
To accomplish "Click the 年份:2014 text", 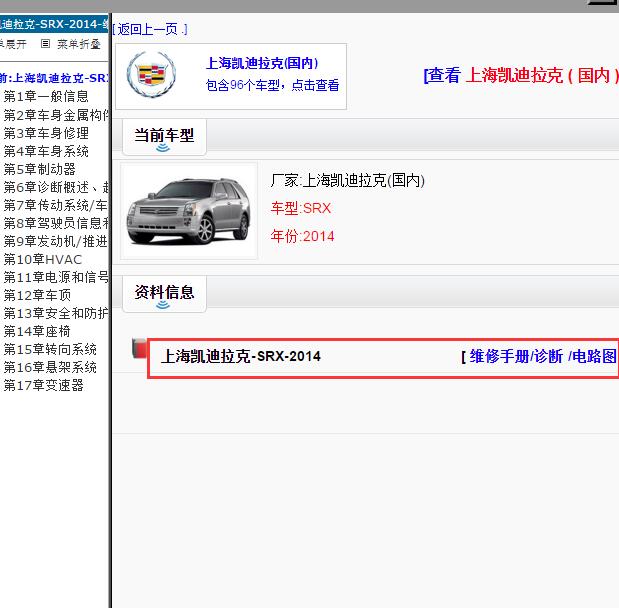I will pos(302,236).
